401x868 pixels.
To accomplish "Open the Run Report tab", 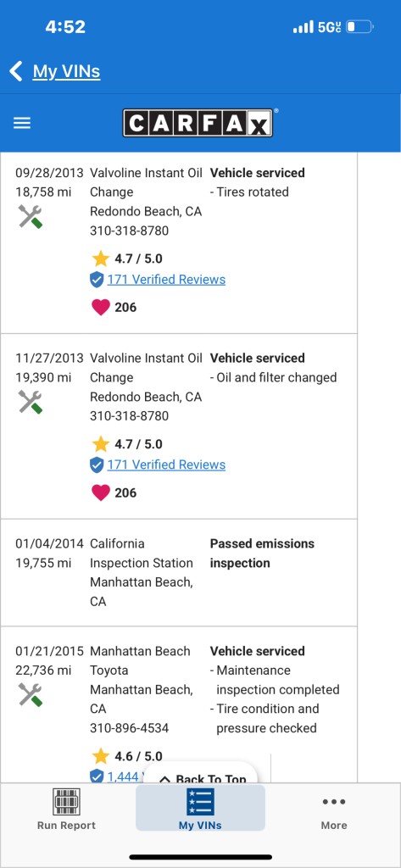I will pyautogui.click(x=66, y=808).
